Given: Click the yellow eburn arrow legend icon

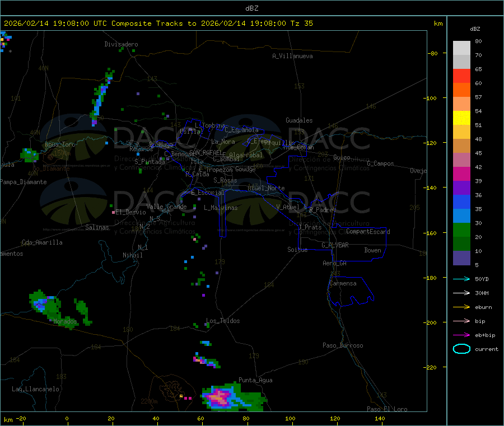Looking at the screenshot, I should tap(461, 307).
